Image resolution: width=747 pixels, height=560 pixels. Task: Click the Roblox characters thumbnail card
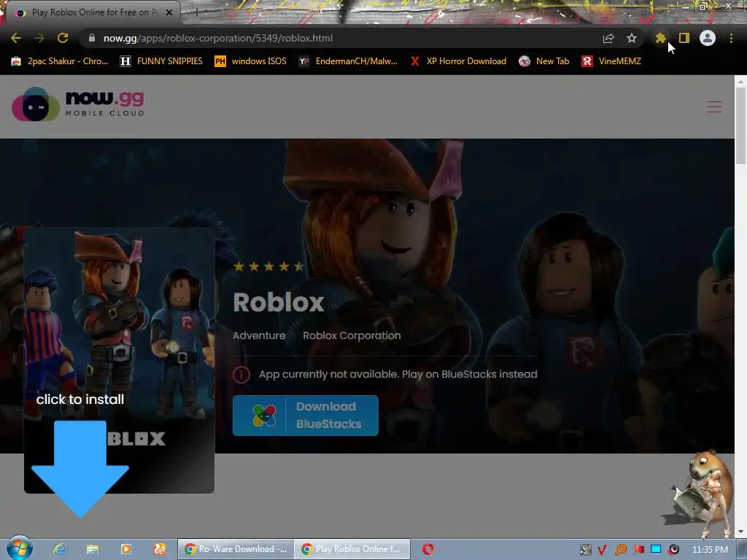pyautogui.click(x=119, y=360)
